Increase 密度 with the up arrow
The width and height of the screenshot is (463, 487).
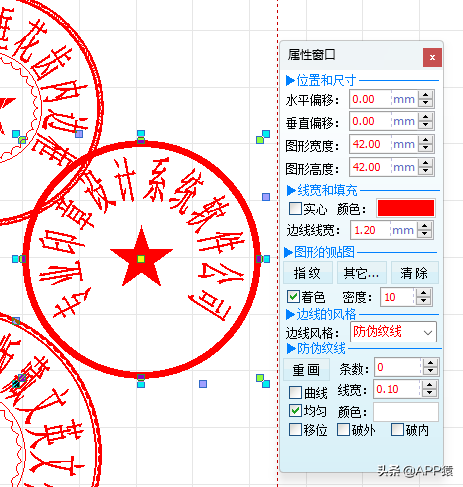pyautogui.click(x=424, y=293)
